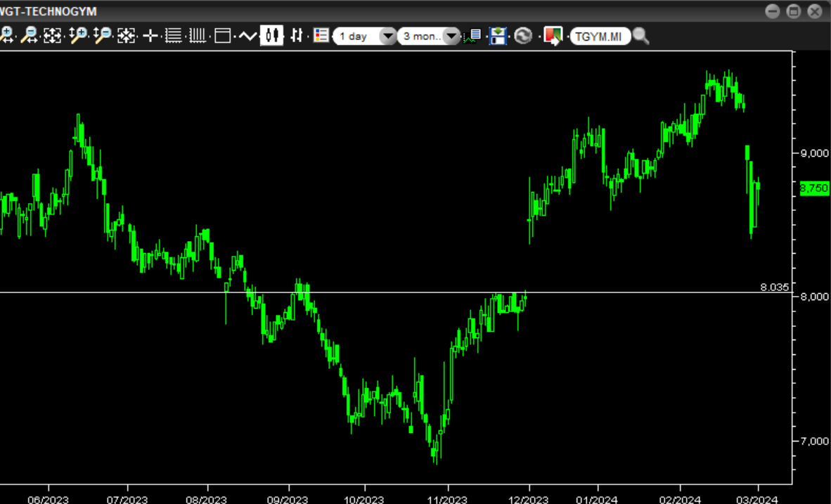Click the TGYM.MI symbol field

click(600, 36)
